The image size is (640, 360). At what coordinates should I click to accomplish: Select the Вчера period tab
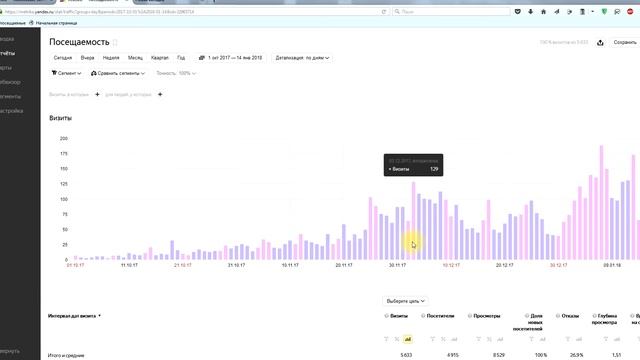pyautogui.click(x=87, y=58)
